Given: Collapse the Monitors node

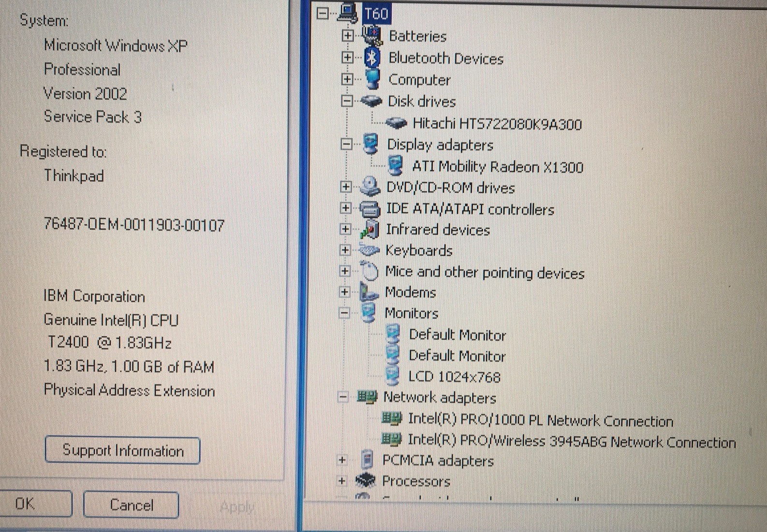Looking at the screenshot, I should tap(344, 313).
